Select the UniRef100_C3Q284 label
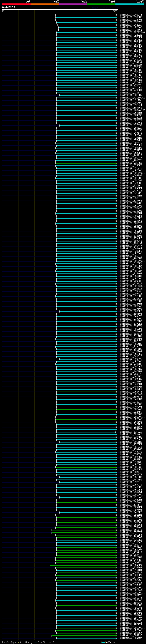The width and height of the screenshot is (146, 644). click(x=131, y=351)
